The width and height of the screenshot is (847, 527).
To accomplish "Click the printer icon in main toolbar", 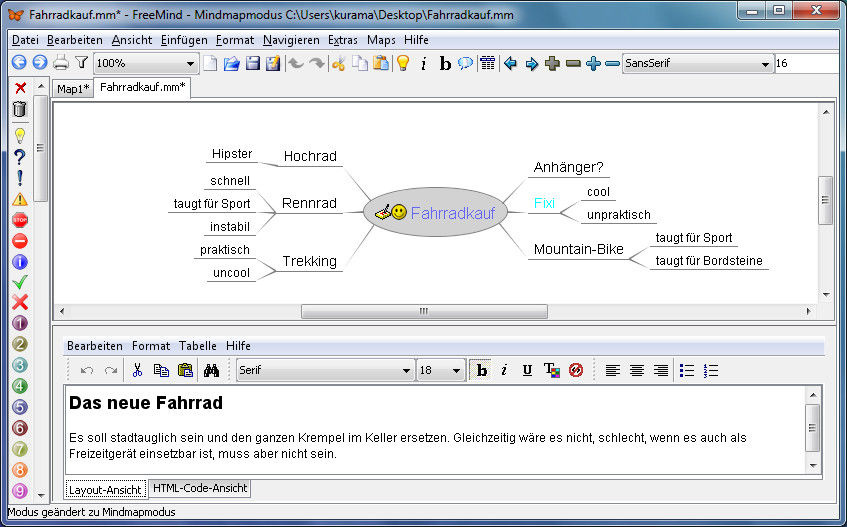I will click(61, 63).
